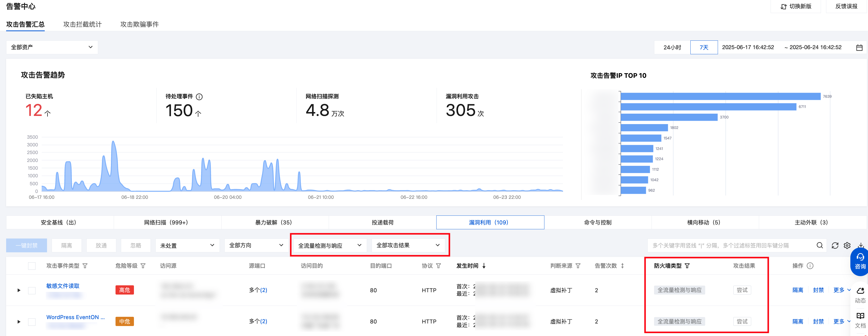Expand the 敏感文件读取 row arrow
Viewport: 868px width, 336px height.
[x=19, y=290]
